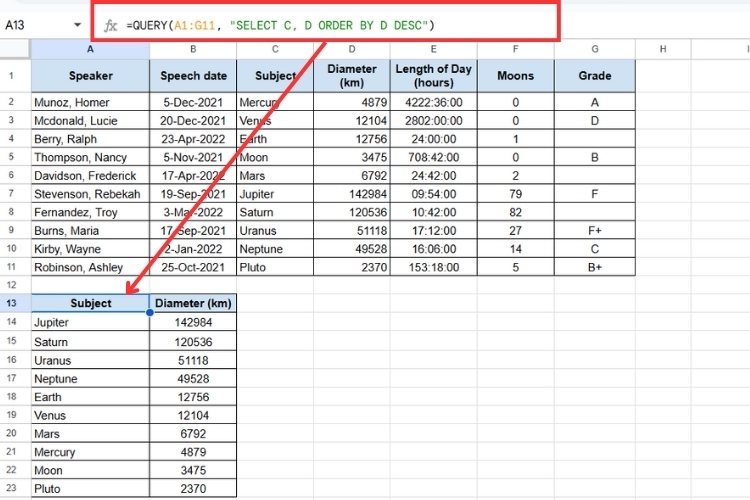Click diameter value 142984 in row 7

coord(352,194)
